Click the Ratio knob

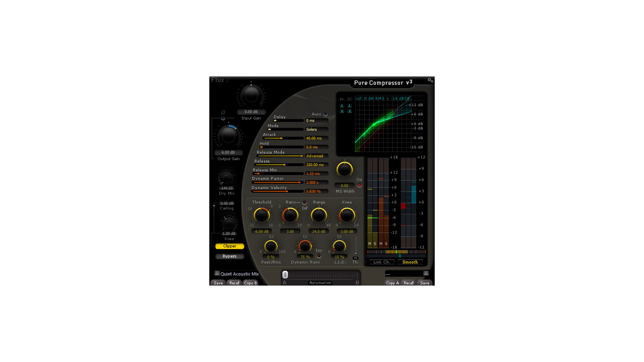pos(290,216)
